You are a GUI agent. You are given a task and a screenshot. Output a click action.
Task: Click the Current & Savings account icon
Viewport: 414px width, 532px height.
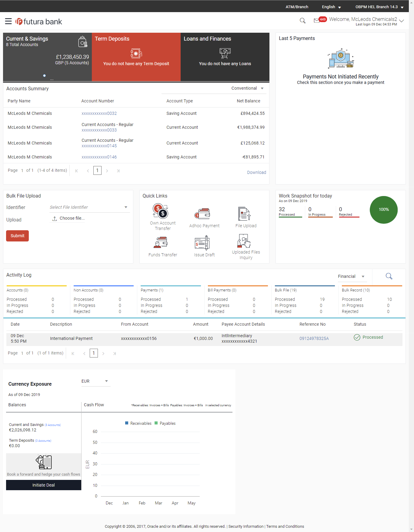click(x=83, y=42)
